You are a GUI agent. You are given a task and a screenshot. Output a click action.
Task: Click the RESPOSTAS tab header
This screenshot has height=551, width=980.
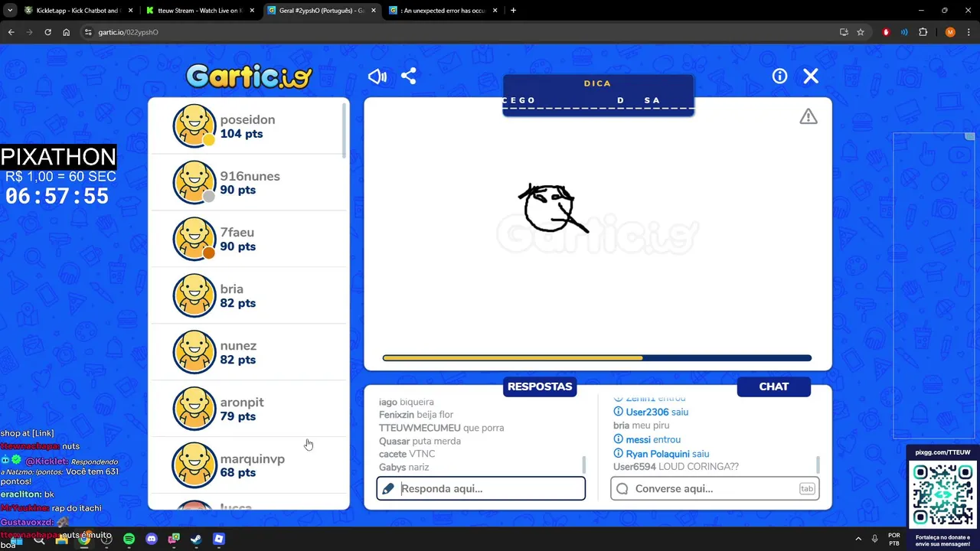coord(540,386)
